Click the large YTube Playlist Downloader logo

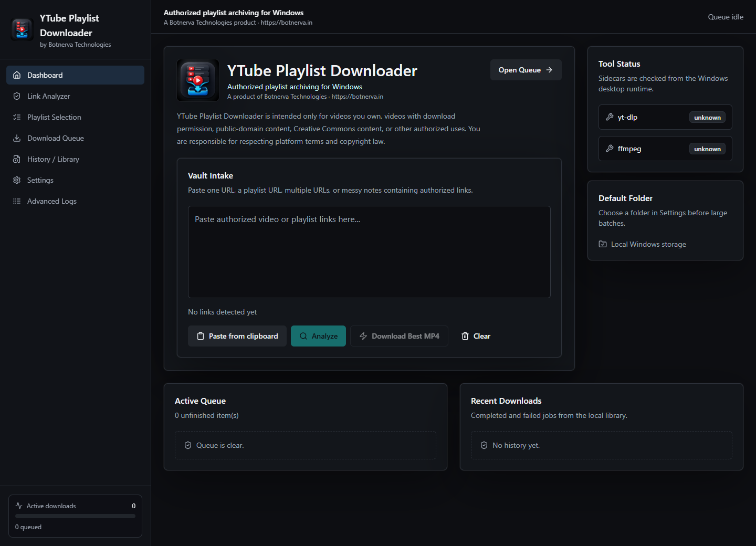click(x=198, y=80)
